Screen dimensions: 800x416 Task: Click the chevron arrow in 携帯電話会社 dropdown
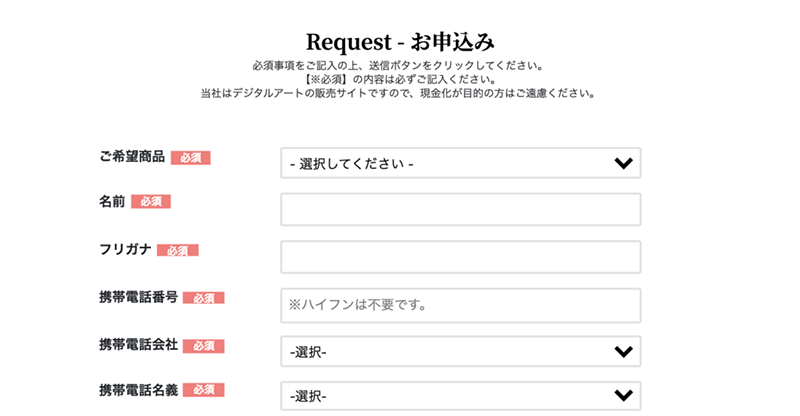pyautogui.click(x=623, y=351)
